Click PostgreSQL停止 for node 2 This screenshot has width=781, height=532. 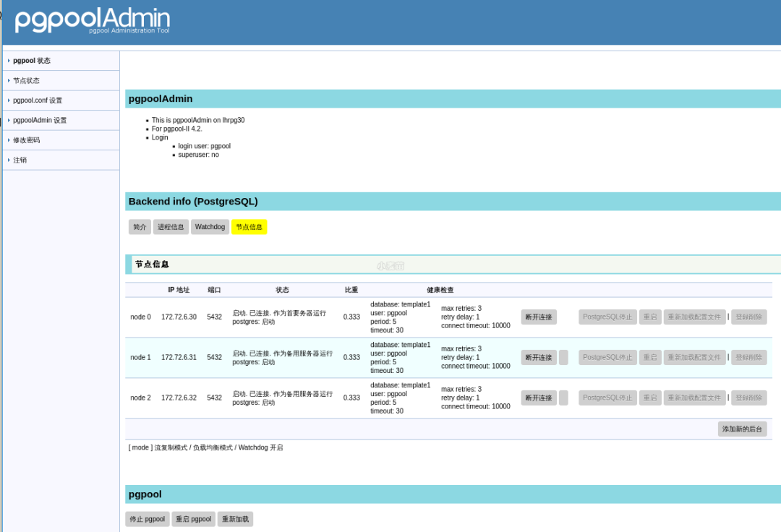(x=607, y=398)
